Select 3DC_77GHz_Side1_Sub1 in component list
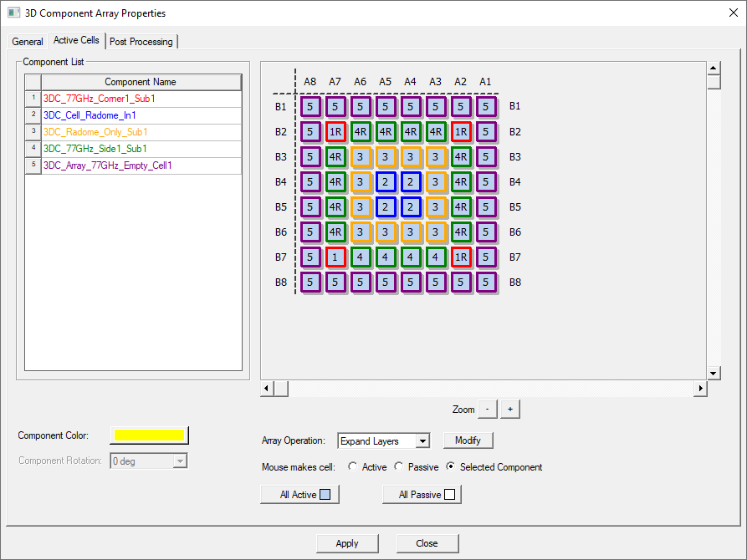The width and height of the screenshot is (747, 560). pos(142,149)
